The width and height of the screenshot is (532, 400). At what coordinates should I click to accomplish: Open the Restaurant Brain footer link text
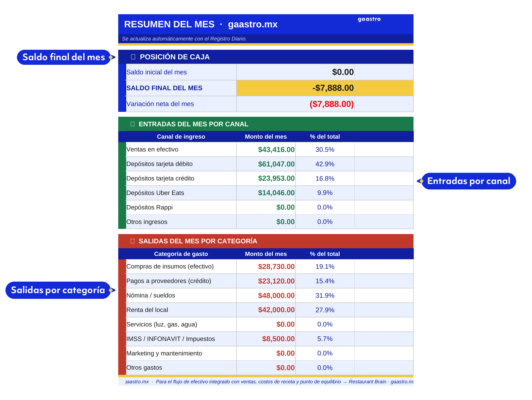367,382
